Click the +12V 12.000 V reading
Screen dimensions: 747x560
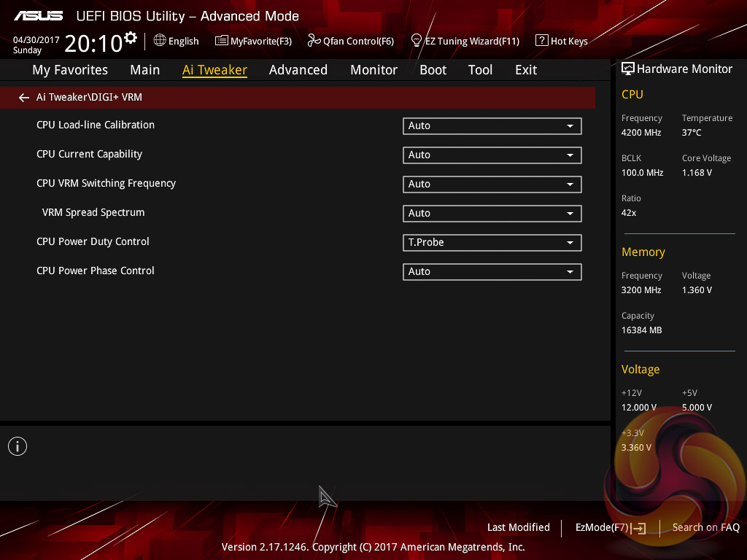click(639, 408)
